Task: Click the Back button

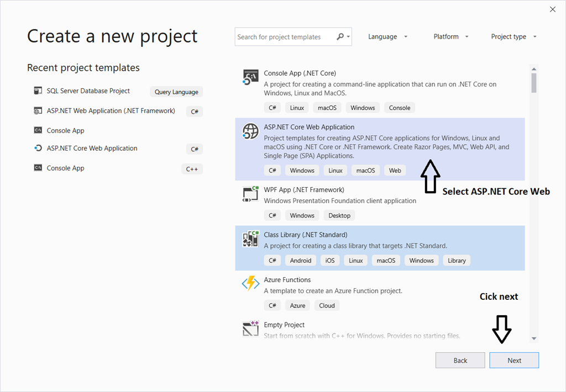Action: (460, 359)
